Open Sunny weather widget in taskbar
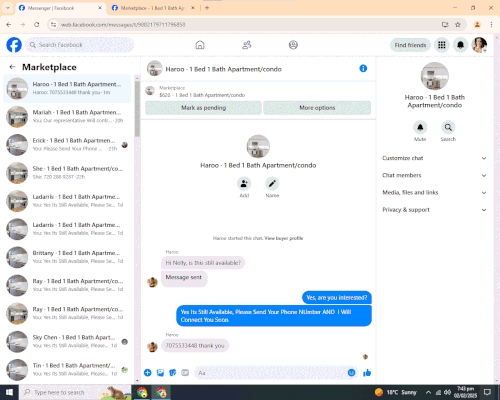Image resolution: width=500 pixels, height=400 pixels. click(396, 392)
